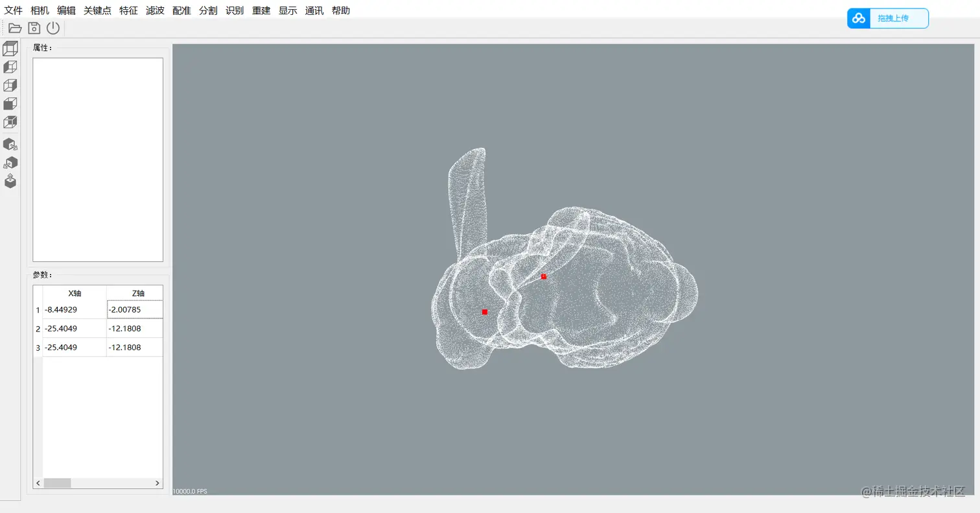The image size is (980, 513).
Task: Select the cube icon with shaded front face
Action: pos(10,103)
